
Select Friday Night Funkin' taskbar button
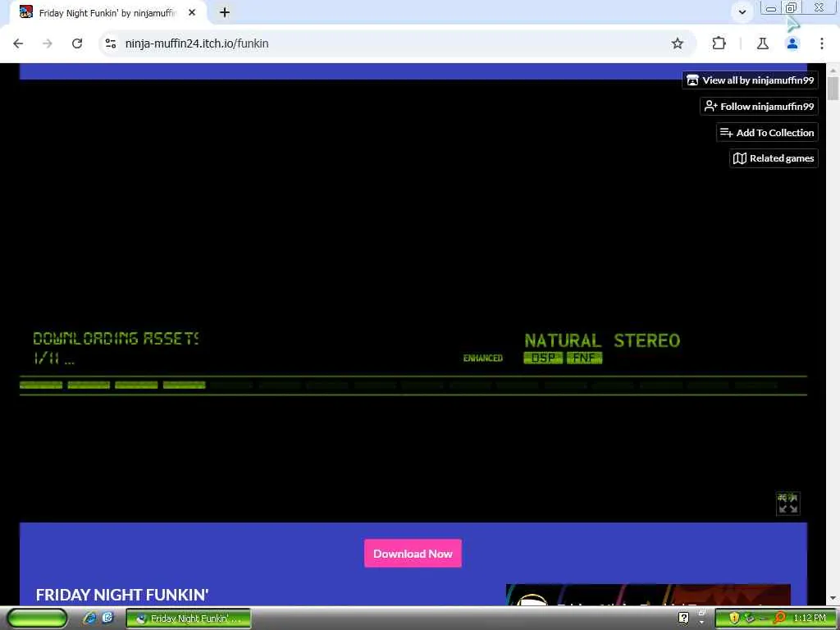(189, 619)
